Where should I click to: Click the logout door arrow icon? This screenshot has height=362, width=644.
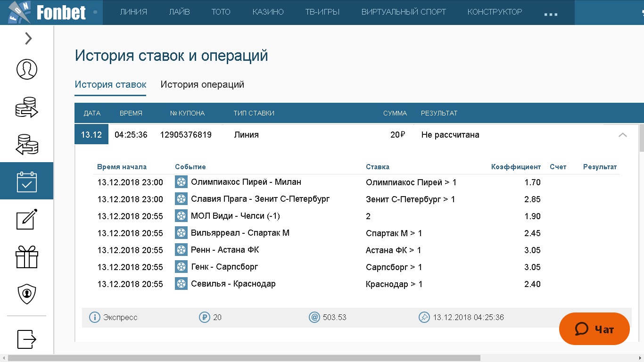pos(27,338)
